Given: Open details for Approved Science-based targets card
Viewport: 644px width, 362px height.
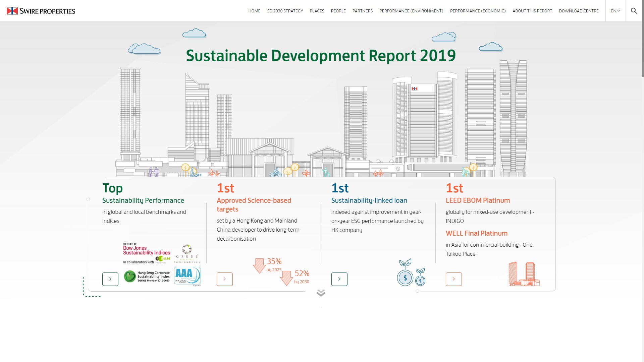Looking at the screenshot, I should coord(224,279).
